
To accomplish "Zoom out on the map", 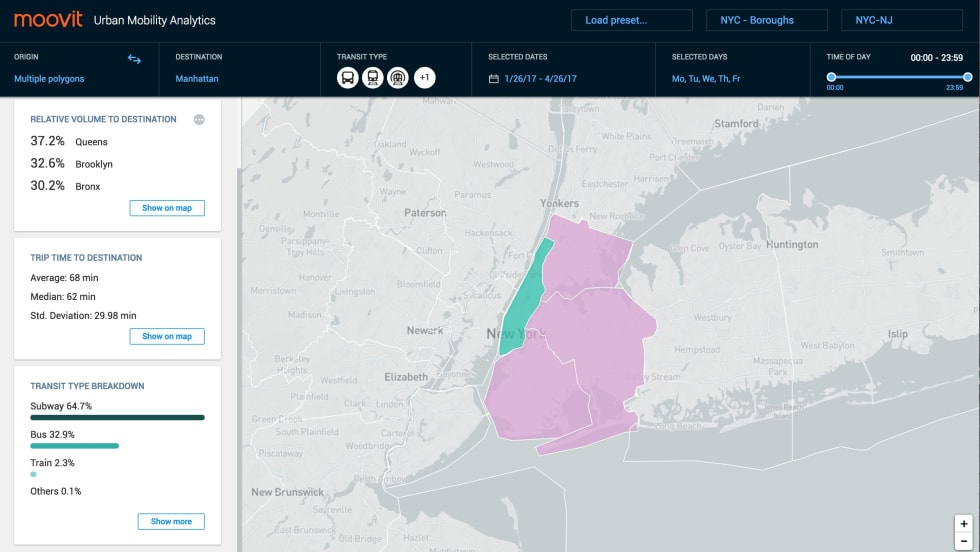I will 963,541.
